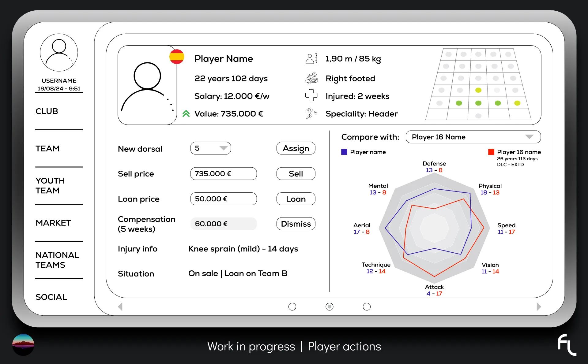The image size is (588, 364).
Task: Click the Right footed text
Action: (350, 79)
